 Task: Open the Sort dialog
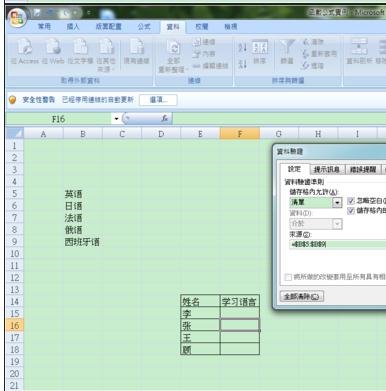260,52
